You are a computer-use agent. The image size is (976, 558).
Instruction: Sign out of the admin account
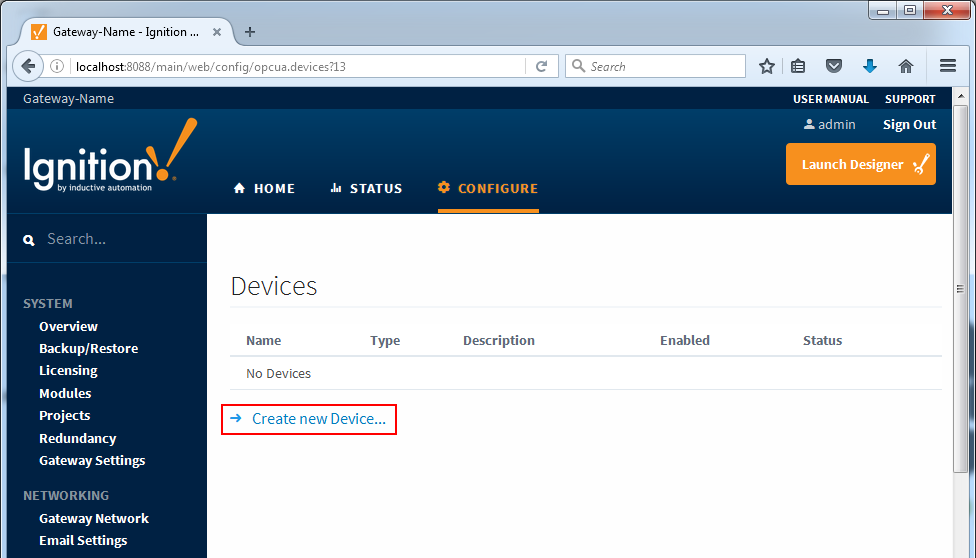[909, 125]
